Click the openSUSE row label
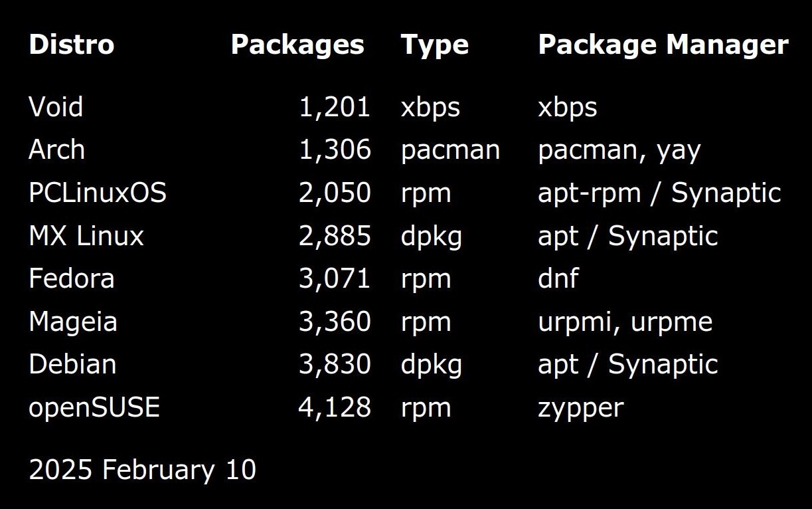The width and height of the screenshot is (812, 509). point(94,407)
